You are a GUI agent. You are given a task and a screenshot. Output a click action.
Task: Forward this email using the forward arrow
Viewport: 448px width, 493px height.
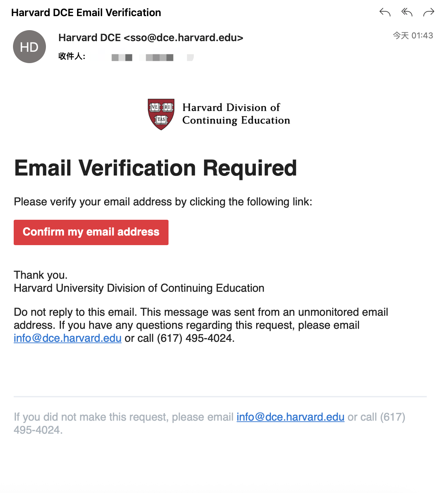[428, 13]
